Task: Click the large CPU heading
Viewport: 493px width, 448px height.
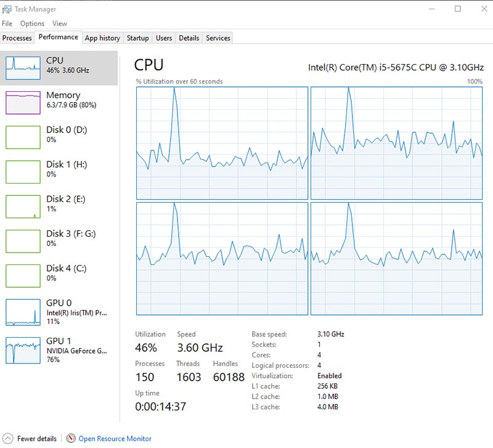Action: [x=149, y=65]
